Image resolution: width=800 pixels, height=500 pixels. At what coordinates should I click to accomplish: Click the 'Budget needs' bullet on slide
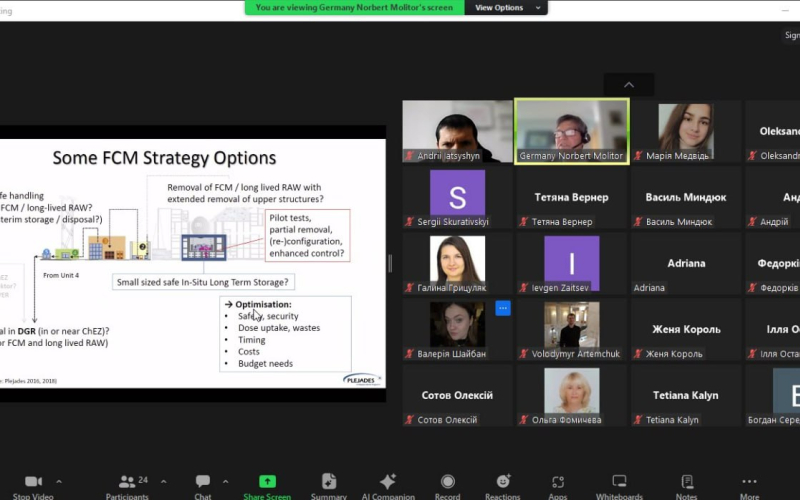pyautogui.click(x=265, y=363)
